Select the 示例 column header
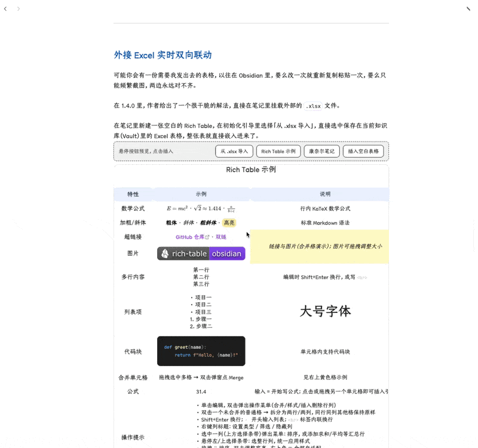The image size is (478, 448). point(201,194)
